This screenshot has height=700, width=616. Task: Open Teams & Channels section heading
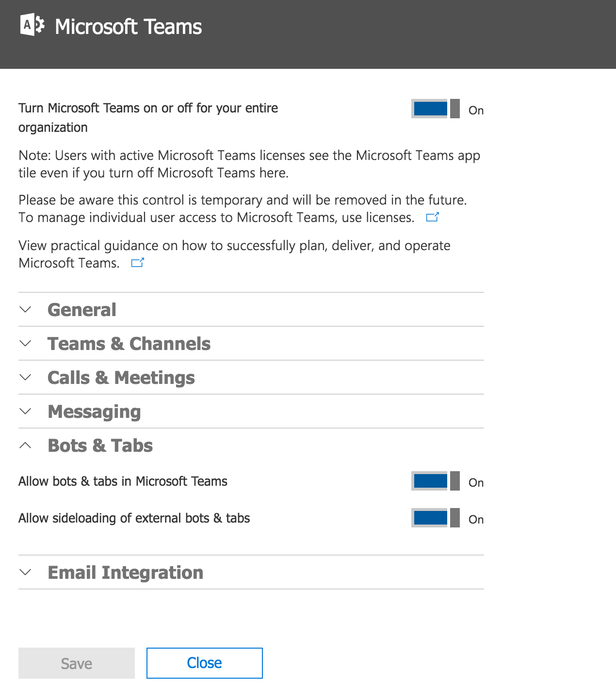[129, 344]
